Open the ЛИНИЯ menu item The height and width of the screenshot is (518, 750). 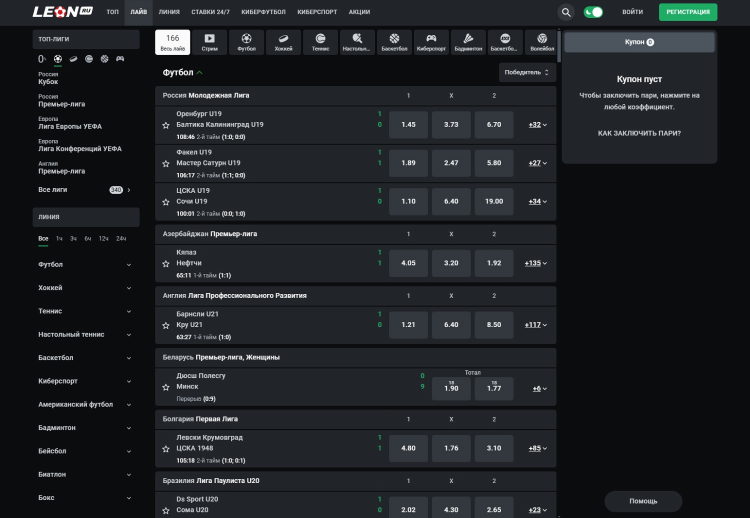pyautogui.click(x=169, y=12)
